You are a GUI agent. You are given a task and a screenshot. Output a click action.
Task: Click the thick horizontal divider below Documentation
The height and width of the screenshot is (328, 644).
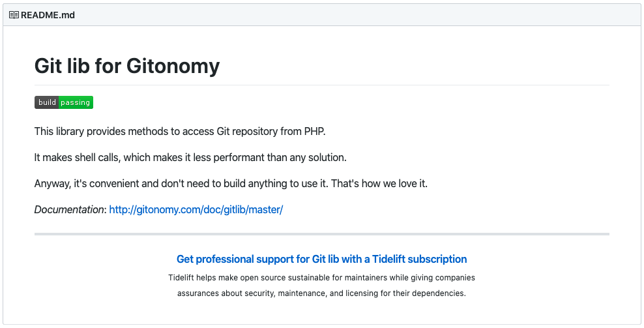tap(321, 234)
